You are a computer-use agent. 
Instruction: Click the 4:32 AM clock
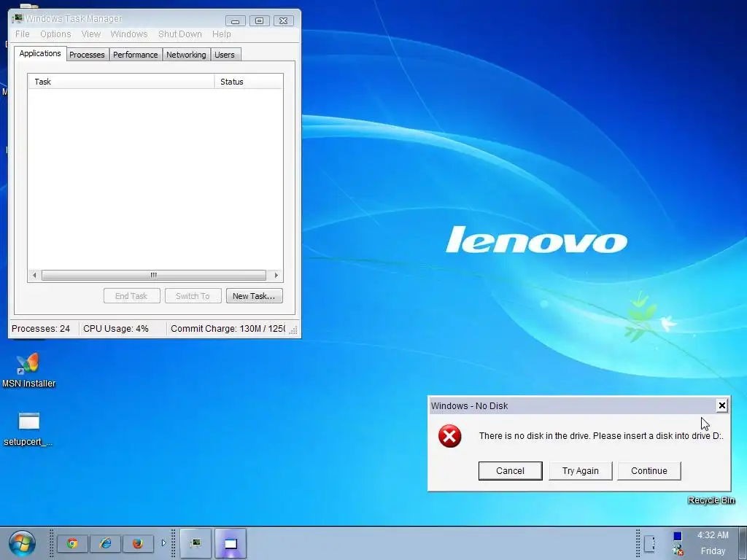click(x=713, y=535)
